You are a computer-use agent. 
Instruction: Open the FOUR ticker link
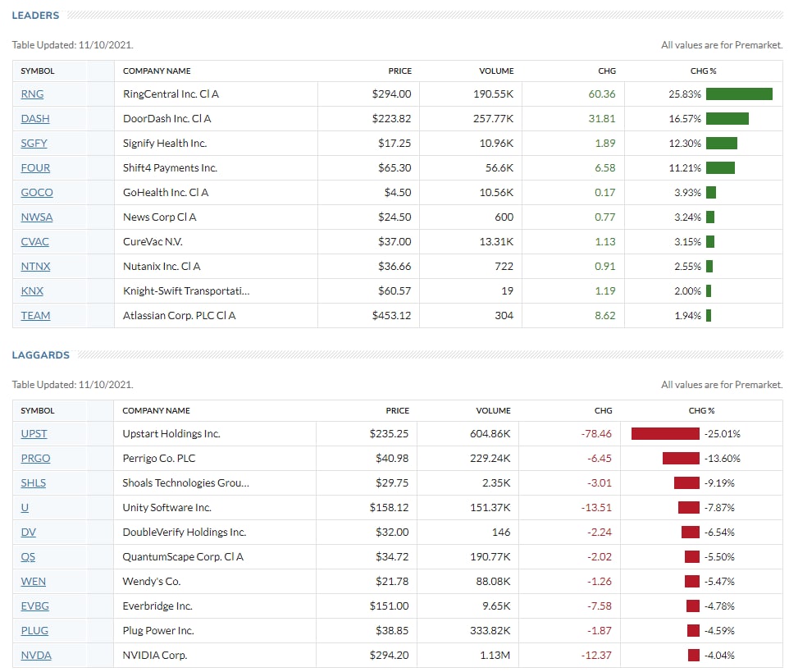pos(35,168)
